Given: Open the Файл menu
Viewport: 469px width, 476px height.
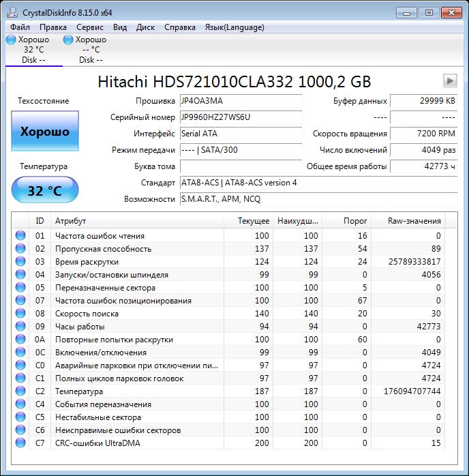Looking at the screenshot, I should [x=20, y=27].
